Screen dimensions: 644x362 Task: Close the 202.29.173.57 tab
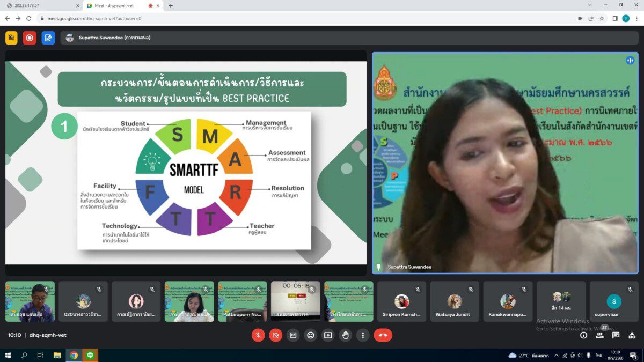point(77,6)
